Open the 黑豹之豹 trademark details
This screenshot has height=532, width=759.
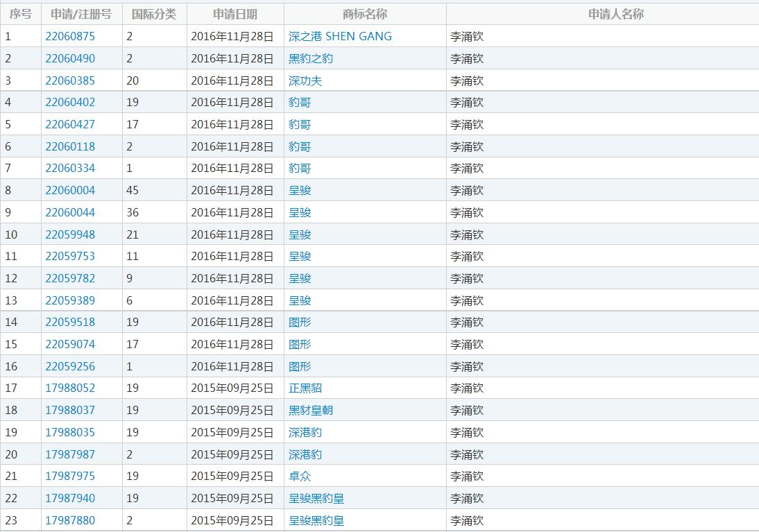pyautogui.click(x=311, y=58)
